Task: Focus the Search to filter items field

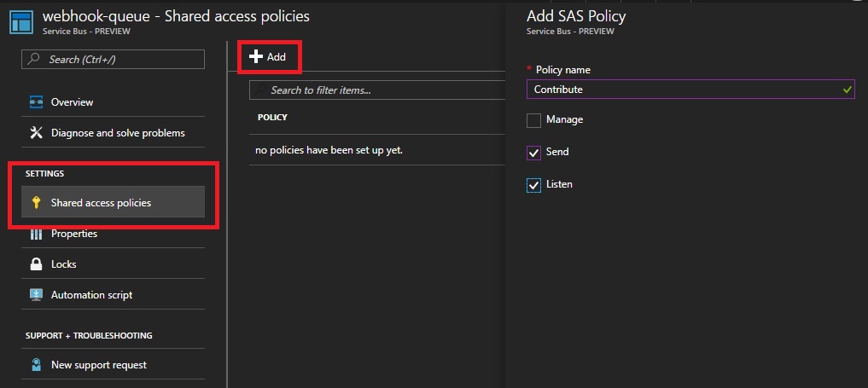Action: point(377,90)
